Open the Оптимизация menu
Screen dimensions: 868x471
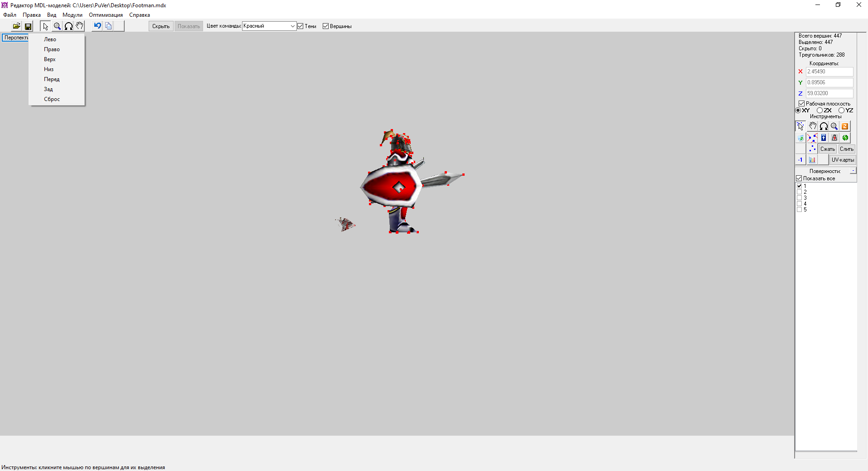(x=106, y=15)
